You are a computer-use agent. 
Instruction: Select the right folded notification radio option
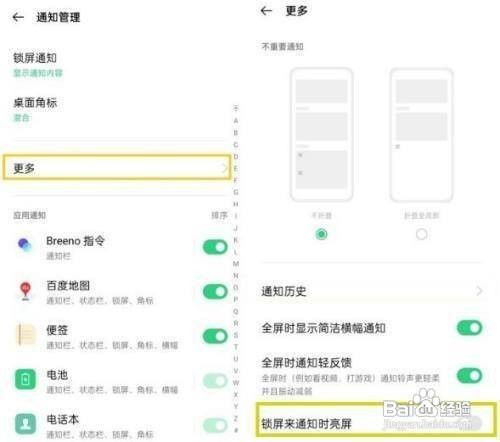421,234
